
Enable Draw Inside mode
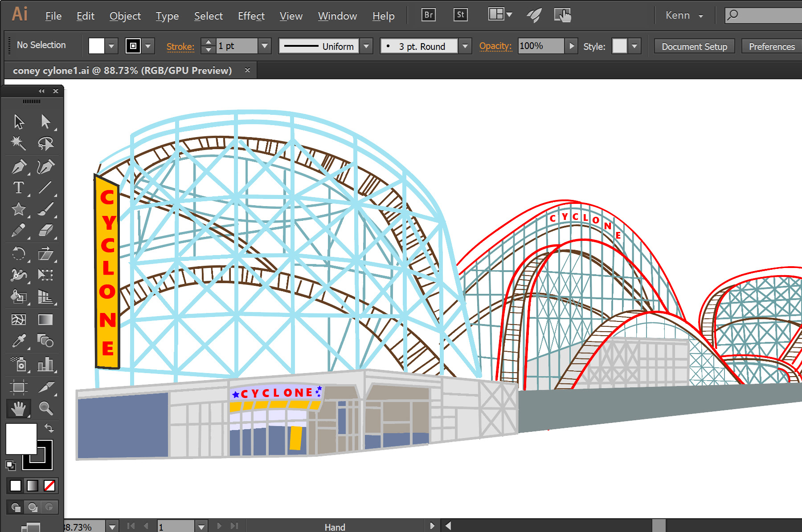click(49, 507)
